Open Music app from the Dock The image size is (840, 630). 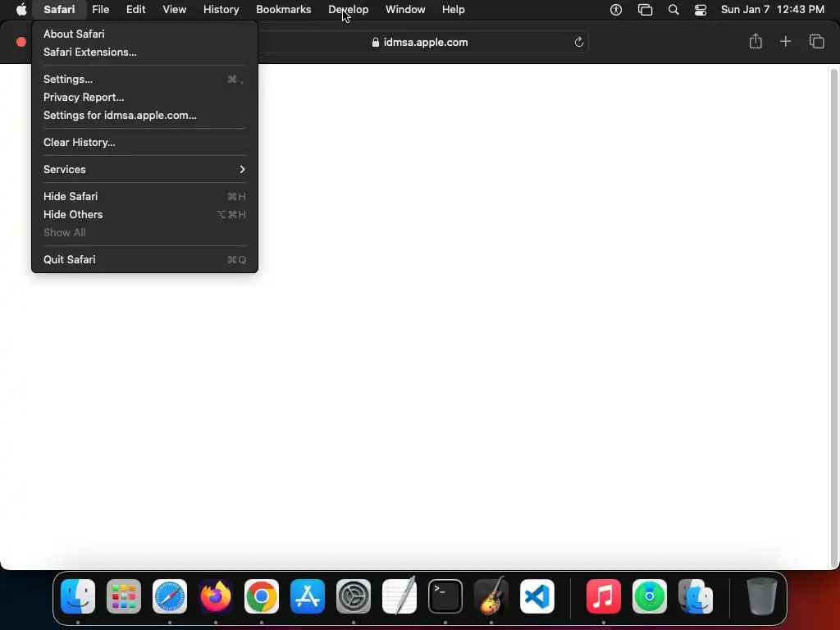[603, 596]
